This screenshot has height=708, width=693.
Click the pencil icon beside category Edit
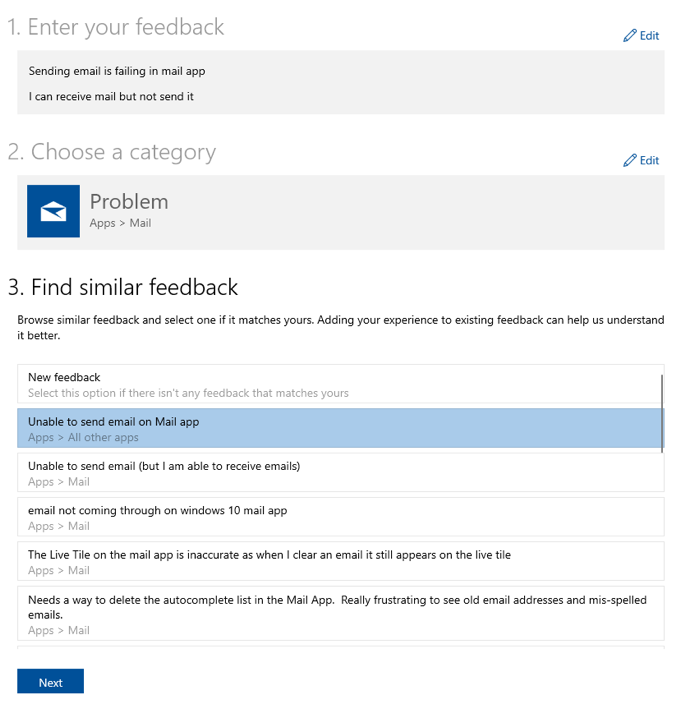(x=629, y=160)
